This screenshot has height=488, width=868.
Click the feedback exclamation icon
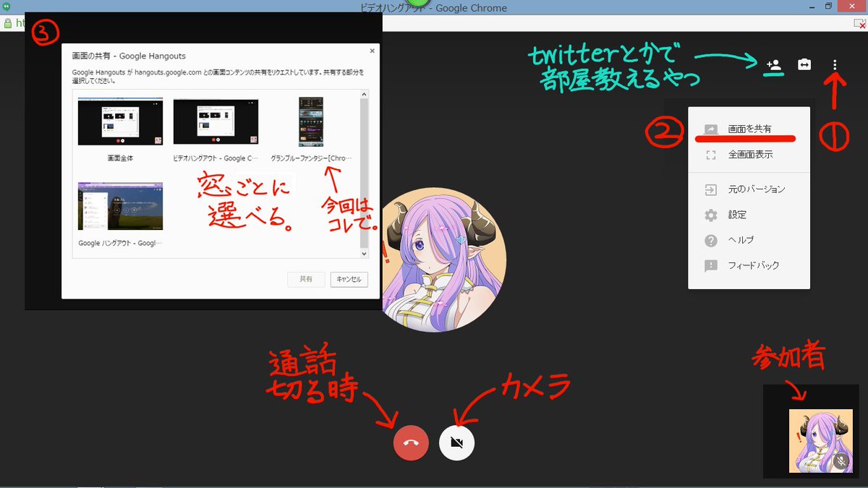click(711, 265)
